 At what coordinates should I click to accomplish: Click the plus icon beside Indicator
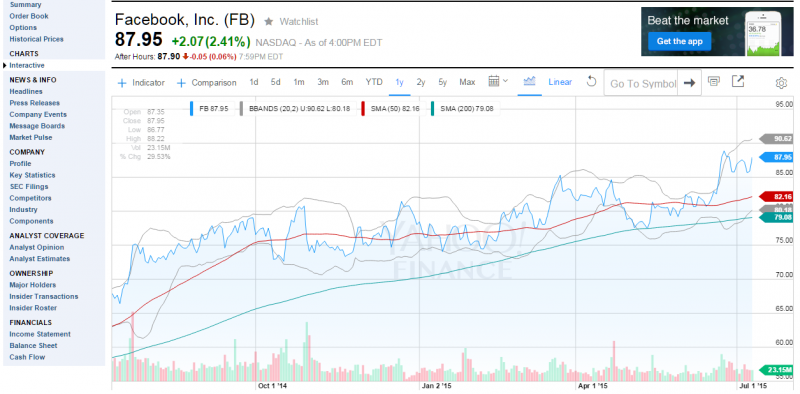tap(121, 83)
